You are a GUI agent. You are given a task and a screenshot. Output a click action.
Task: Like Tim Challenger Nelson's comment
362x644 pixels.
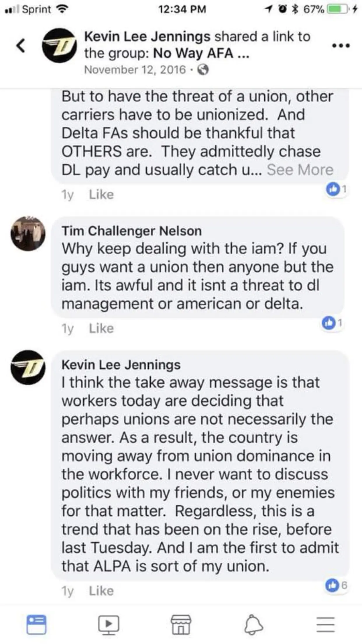coord(101,328)
